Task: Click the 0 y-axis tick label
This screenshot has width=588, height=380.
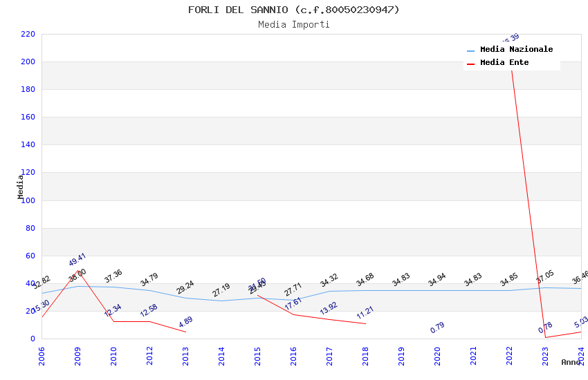Action: [33, 339]
